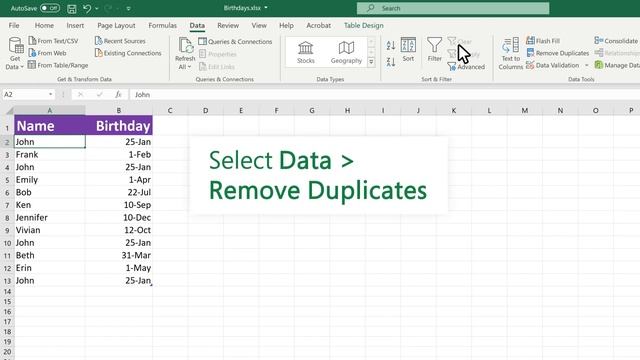The image size is (640, 360).
Task: Select cell containing Beth
Action: pos(50,256)
